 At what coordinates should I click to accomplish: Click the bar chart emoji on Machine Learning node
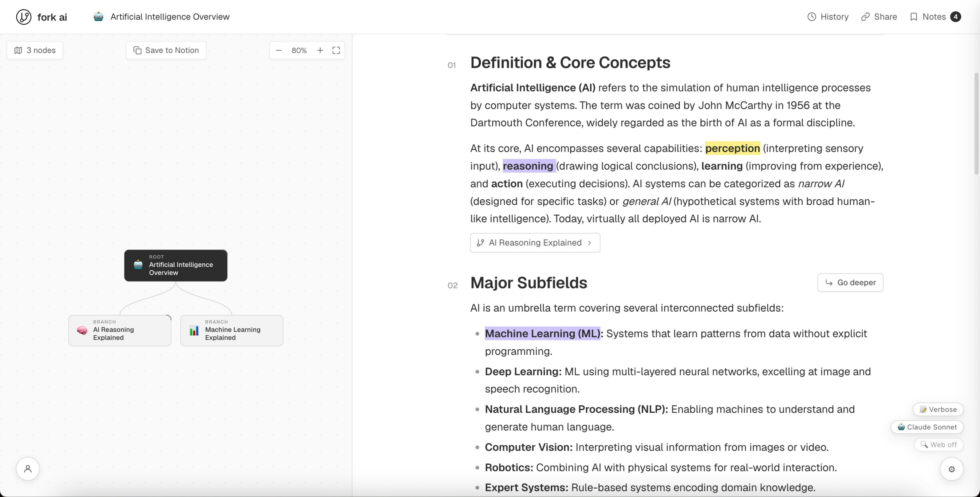click(194, 330)
